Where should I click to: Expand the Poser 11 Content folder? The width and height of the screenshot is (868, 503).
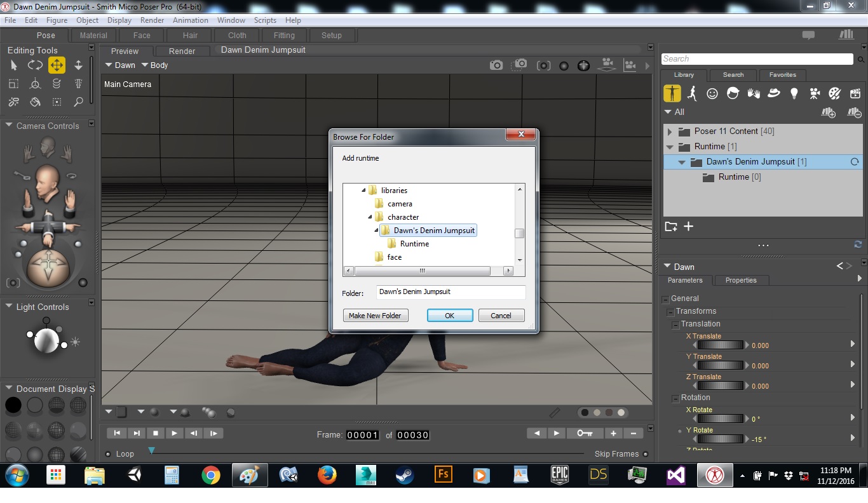pyautogui.click(x=669, y=131)
